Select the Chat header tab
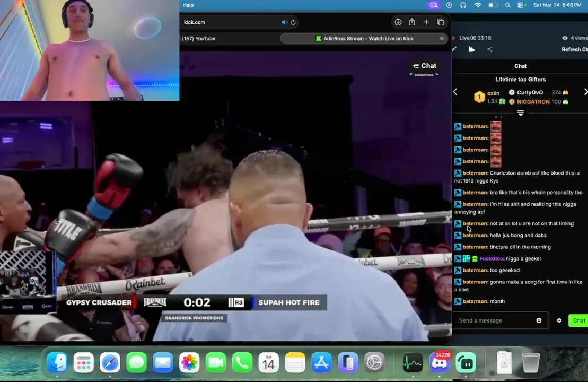 point(521,66)
